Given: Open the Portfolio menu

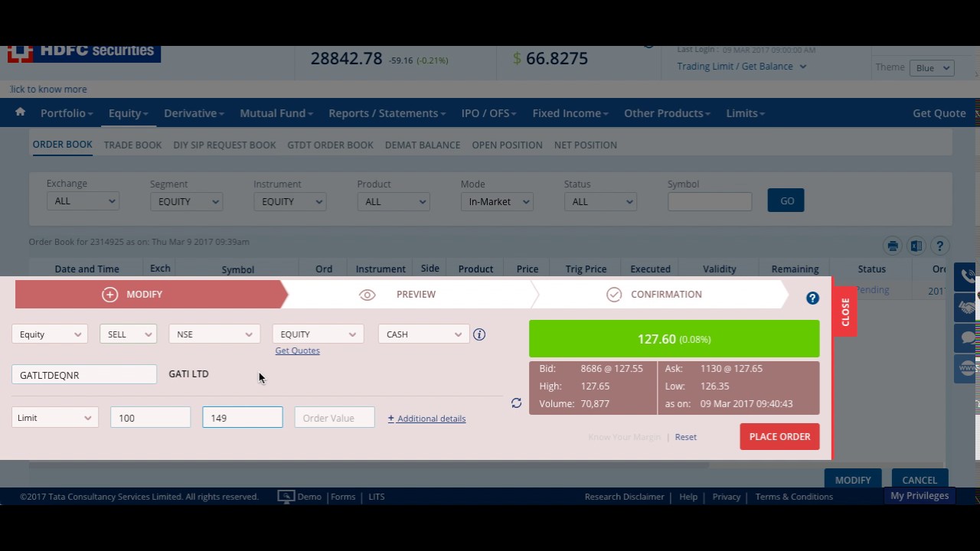Looking at the screenshot, I should (67, 112).
